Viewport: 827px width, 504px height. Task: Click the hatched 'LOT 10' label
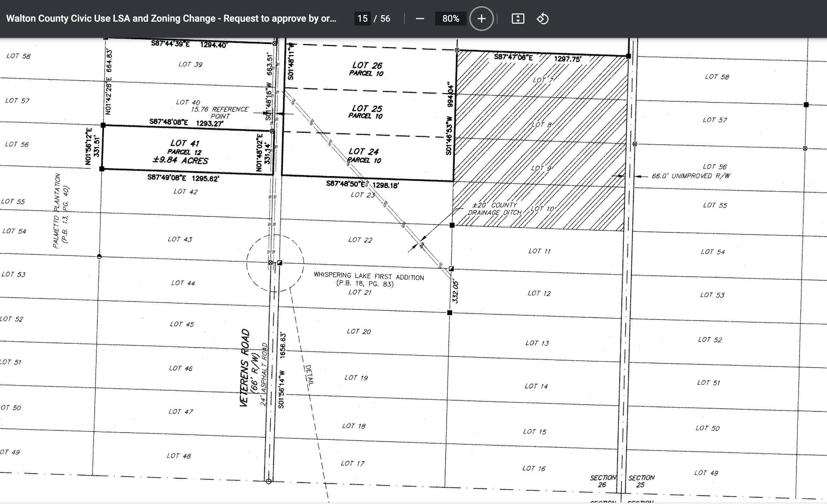[x=543, y=209]
